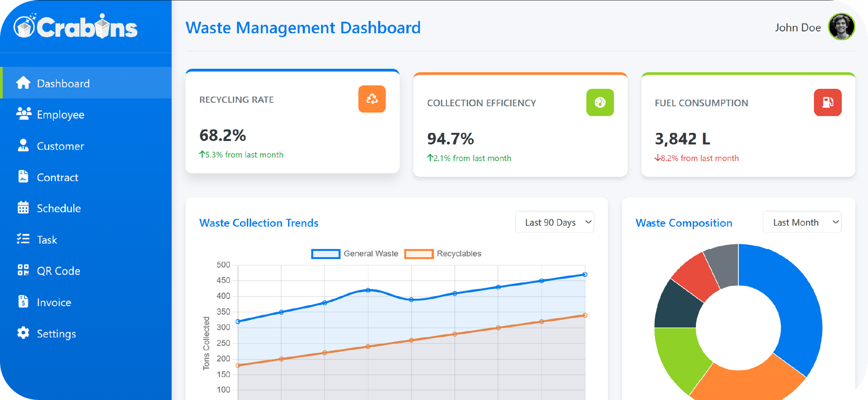
Task: Click the Crabins logo in sidebar
Action: (x=76, y=27)
